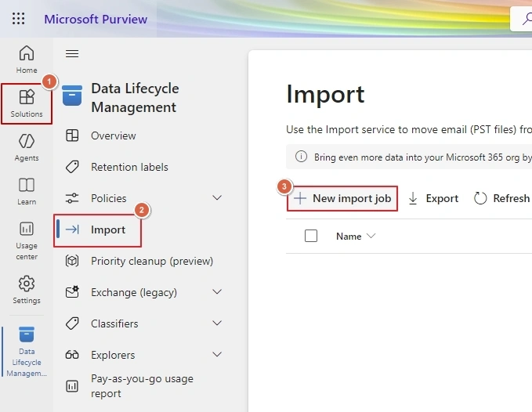Click the 'Use the Import service' description
Screen dimensions: 532x412
(409, 129)
